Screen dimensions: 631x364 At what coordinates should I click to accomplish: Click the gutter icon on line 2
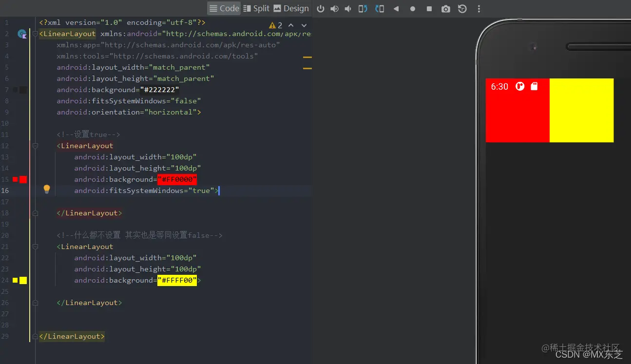pos(22,34)
